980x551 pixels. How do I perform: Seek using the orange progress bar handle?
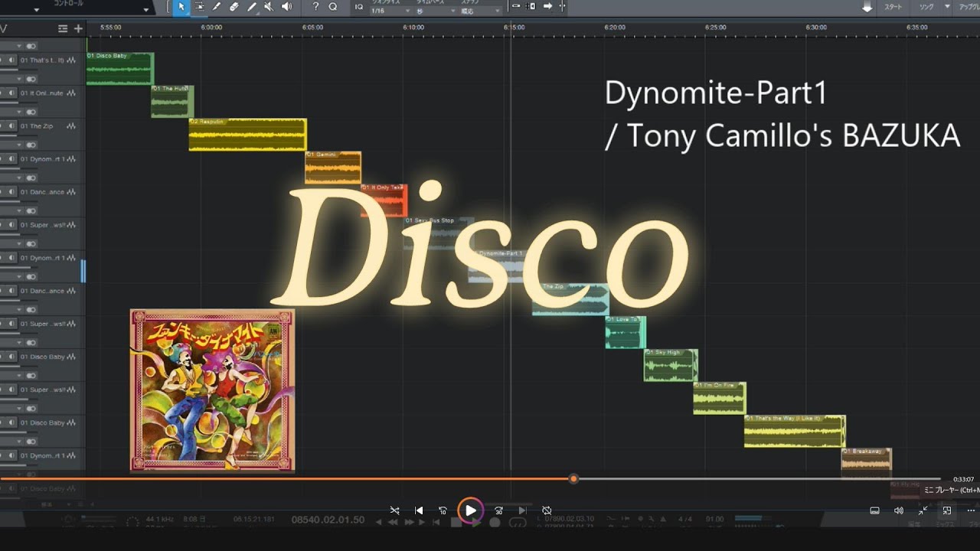(x=573, y=479)
